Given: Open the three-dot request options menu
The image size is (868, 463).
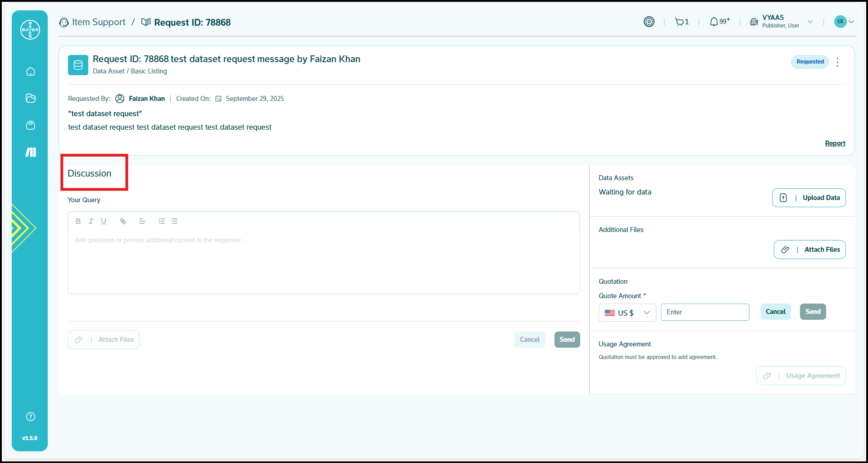Looking at the screenshot, I should [x=837, y=62].
